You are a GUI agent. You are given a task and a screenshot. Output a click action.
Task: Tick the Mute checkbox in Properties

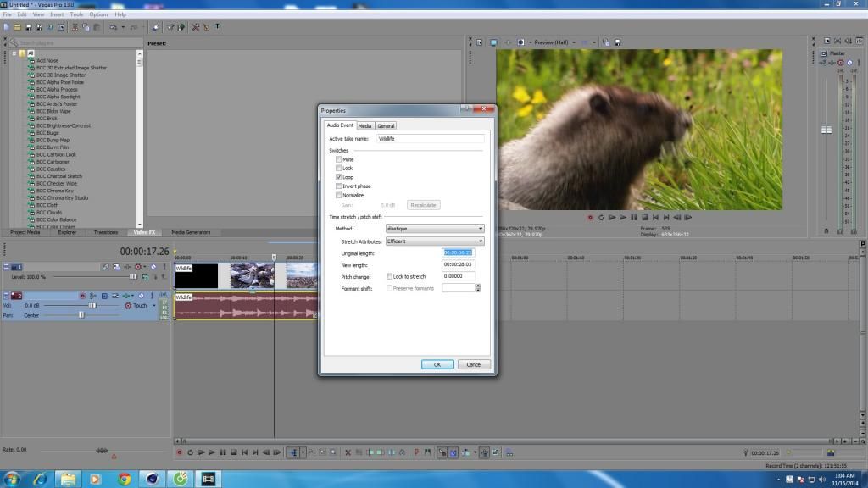(x=339, y=159)
